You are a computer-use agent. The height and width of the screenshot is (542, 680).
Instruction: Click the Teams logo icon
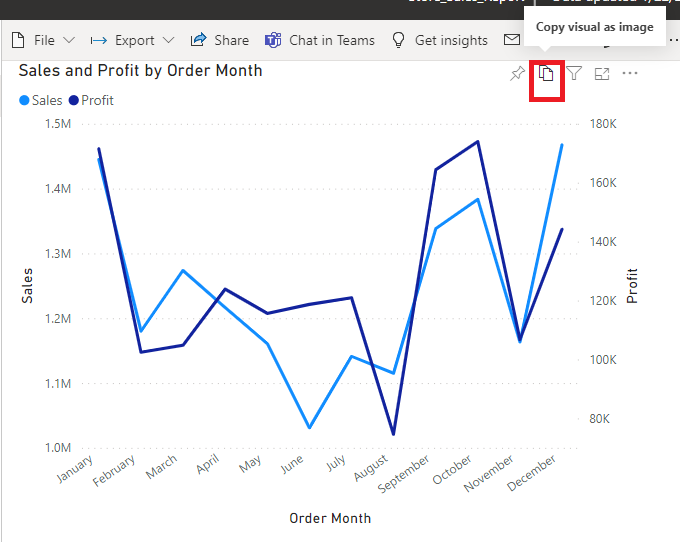click(x=273, y=40)
